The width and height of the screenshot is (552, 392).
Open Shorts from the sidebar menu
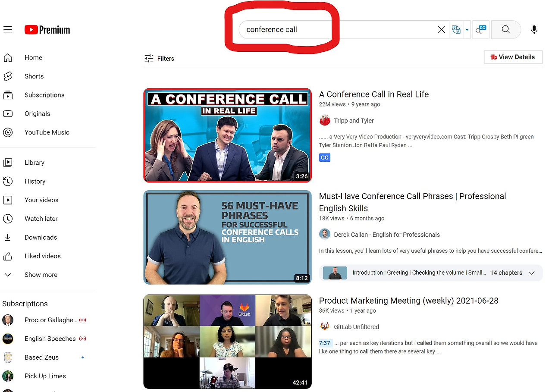(x=34, y=76)
